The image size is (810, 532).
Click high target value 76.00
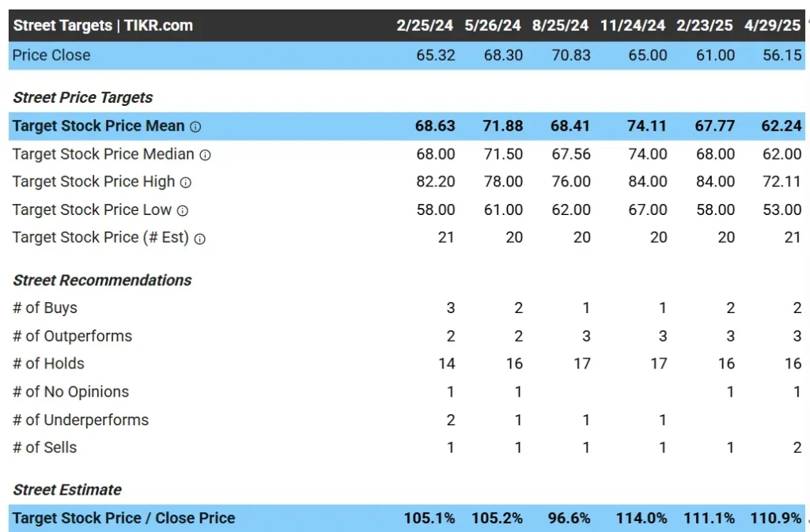point(571,182)
